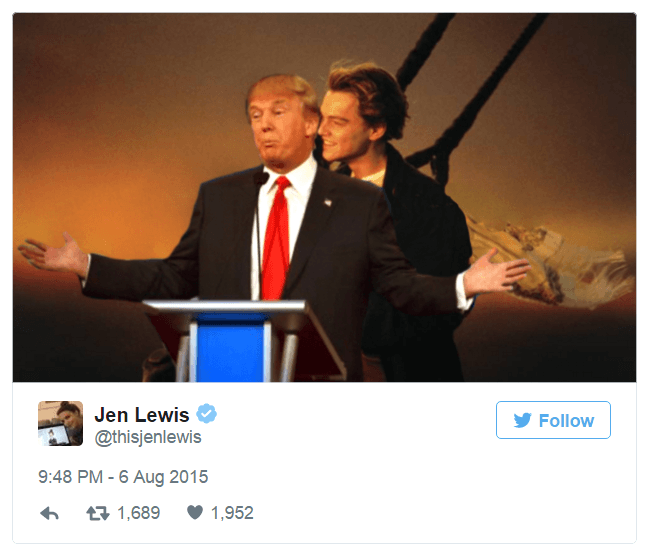Click the 6 Aug 2015 date text
Screen dimensions: 650x558
[x=163, y=477]
